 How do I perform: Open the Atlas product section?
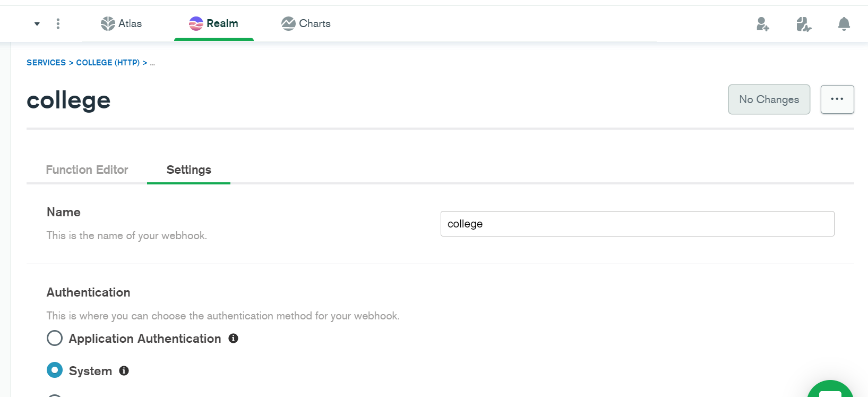point(121,23)
